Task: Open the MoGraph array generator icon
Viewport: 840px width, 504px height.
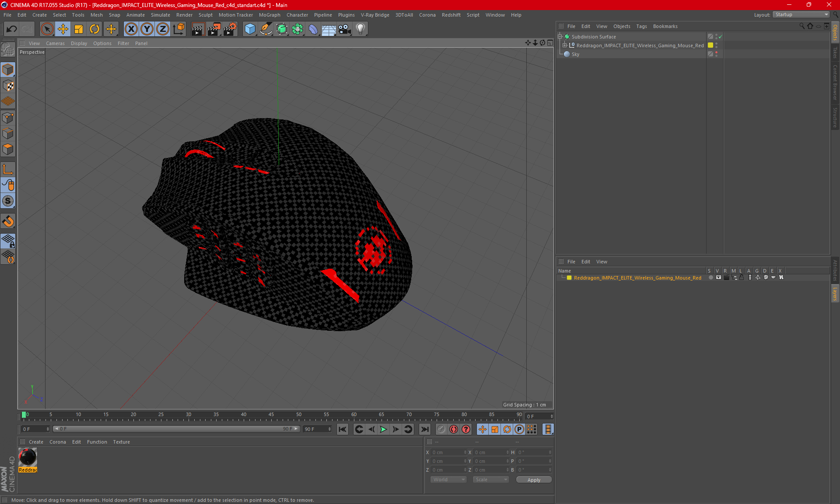Action: click(297, 29)
